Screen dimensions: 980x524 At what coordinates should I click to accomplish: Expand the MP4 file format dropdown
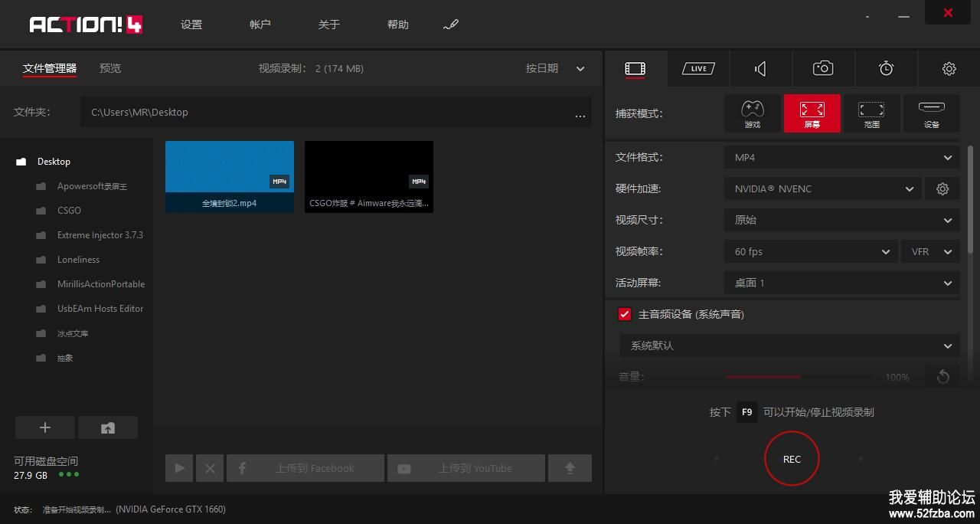841,157
